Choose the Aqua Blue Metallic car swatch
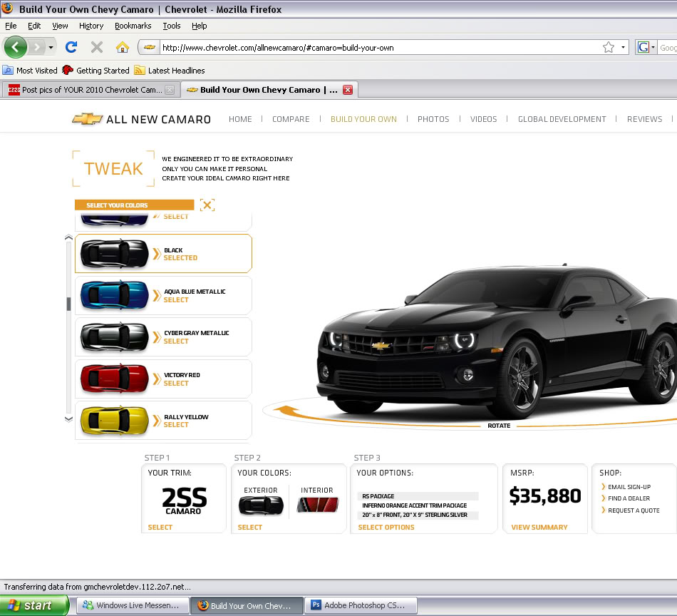Screen dimensions: 677x616 tap(115, 295)
